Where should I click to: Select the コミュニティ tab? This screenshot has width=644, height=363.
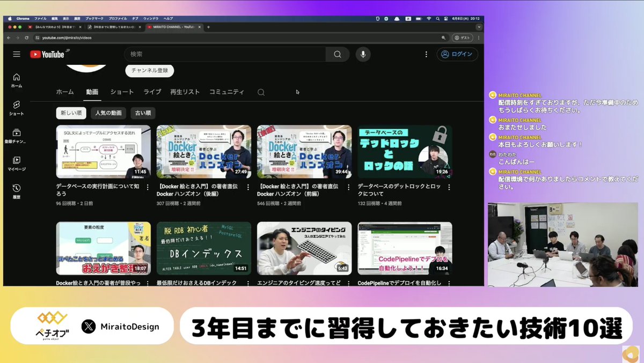coord(226,92)
